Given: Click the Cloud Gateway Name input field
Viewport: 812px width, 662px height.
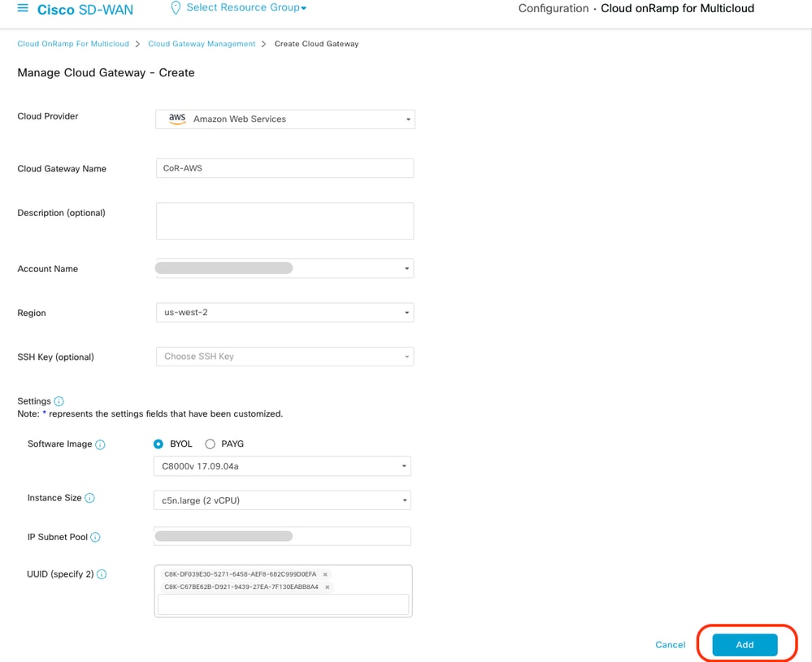Looking at the screenshot, I should (x=284, y=168).
